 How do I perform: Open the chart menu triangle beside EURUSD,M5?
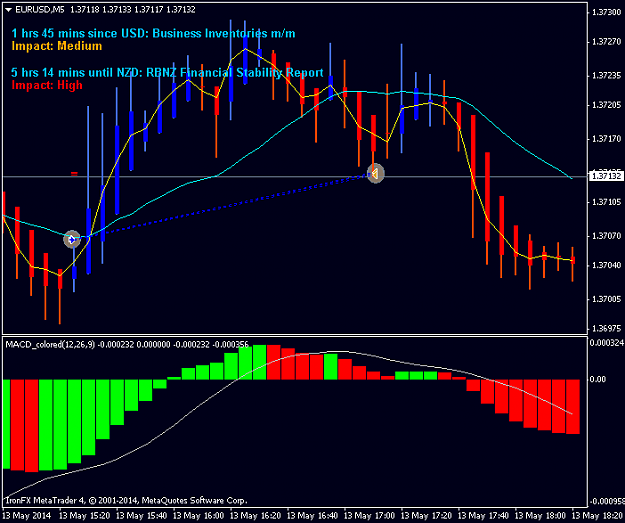point(8,10)
